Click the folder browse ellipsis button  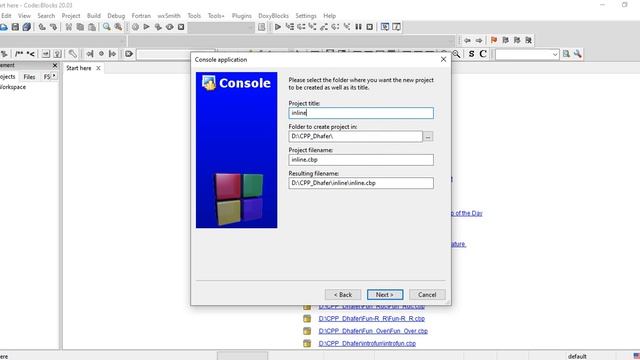pos(428,137)
